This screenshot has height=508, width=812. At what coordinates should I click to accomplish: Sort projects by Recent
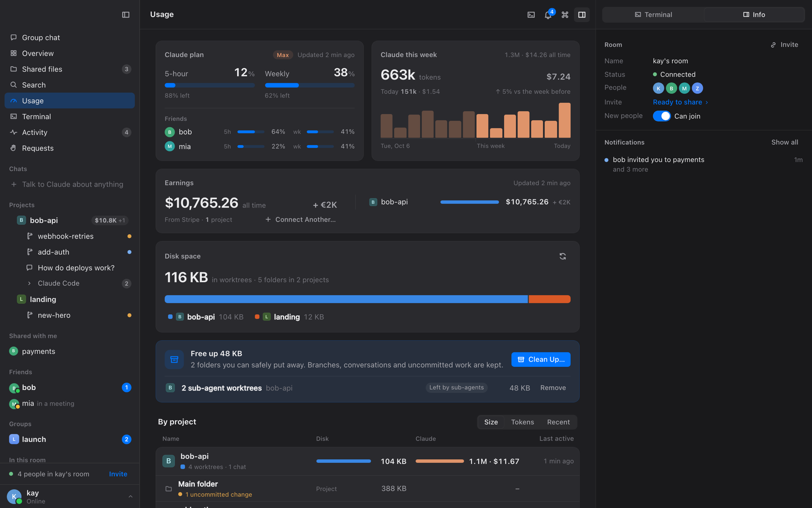tap(558, 422)
